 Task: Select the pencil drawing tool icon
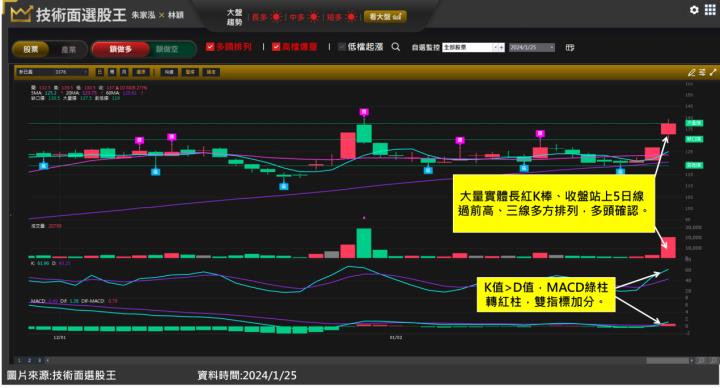coord(692,72)
